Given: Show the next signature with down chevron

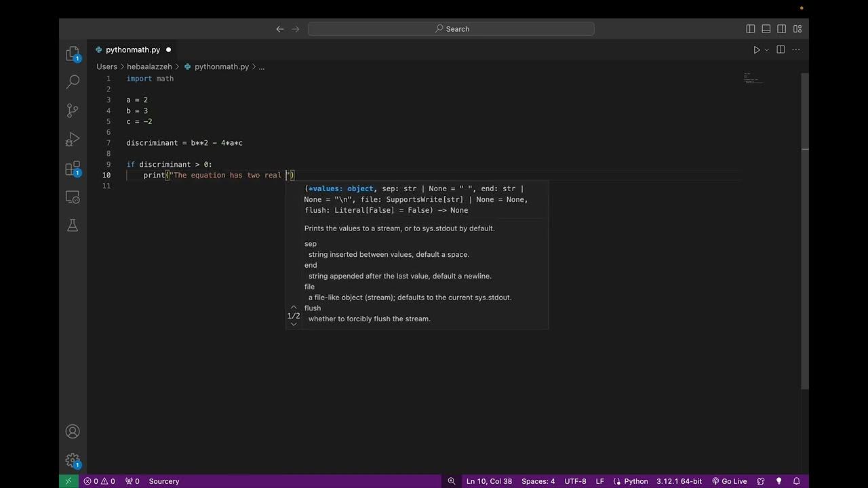Looking at the screenshot, I should tap(294, 324).
